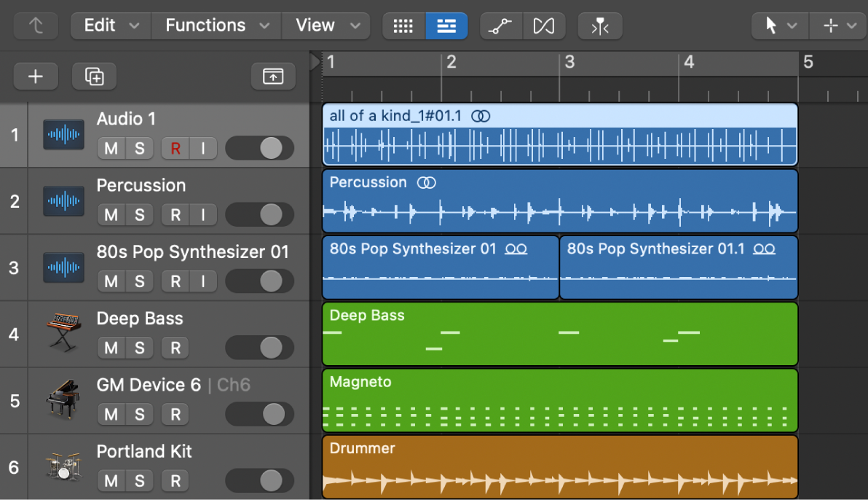
Task: Select the 80s Pop Synthesizer 01.1 region
Action: click(x=679, y=267)
